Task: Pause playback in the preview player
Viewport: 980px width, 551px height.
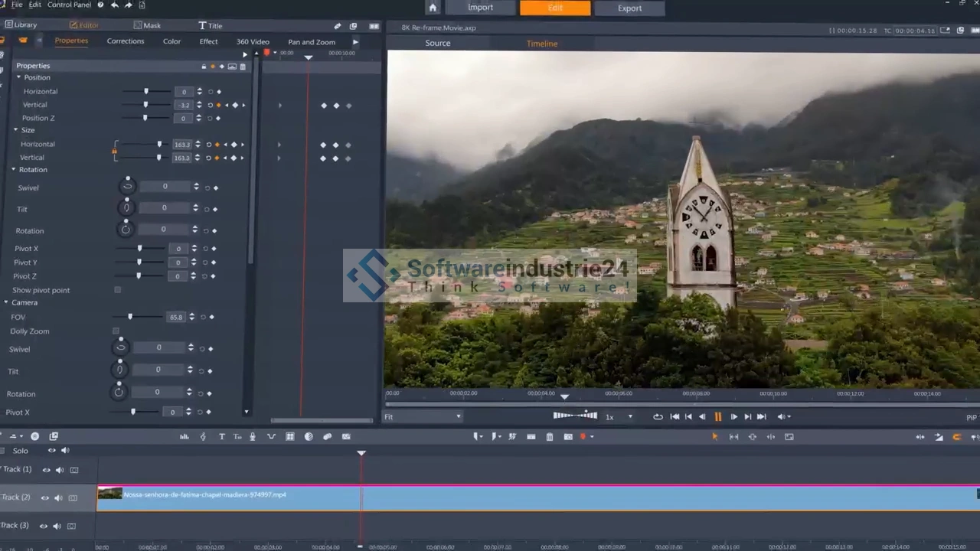Action: point(718,417)
